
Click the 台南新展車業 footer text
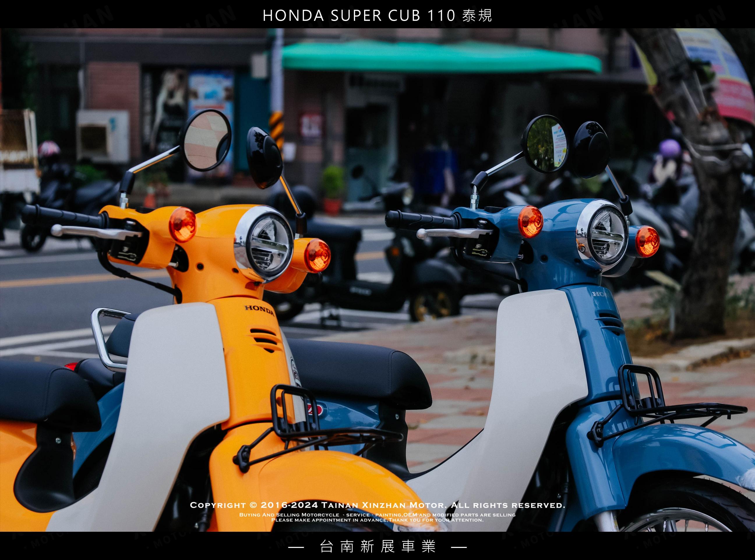tap(377, 547)
